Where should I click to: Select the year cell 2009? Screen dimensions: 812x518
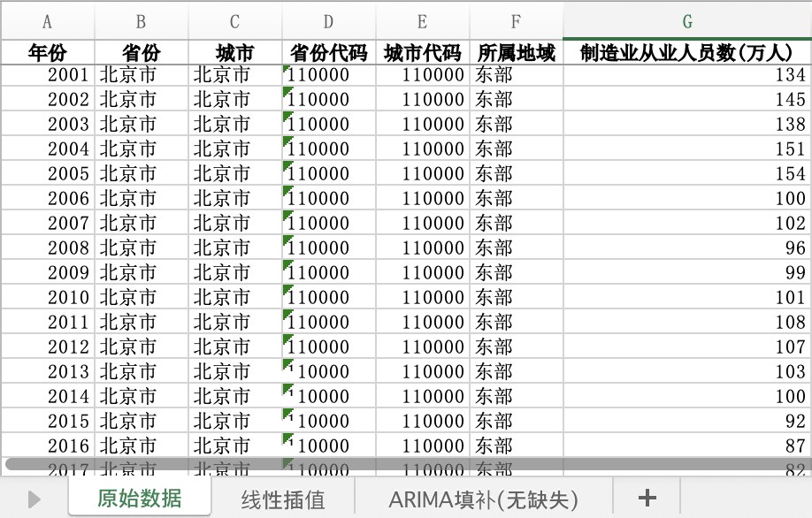coord(48,272)
